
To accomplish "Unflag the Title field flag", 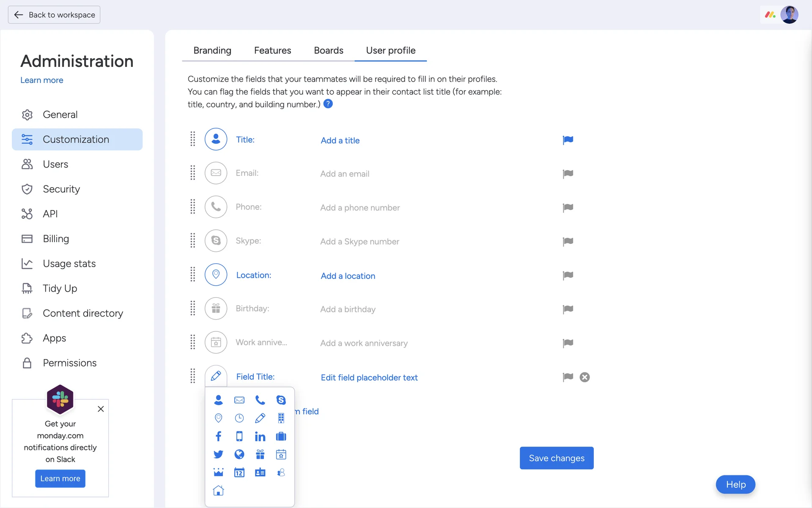I will [x=568, y=140].
